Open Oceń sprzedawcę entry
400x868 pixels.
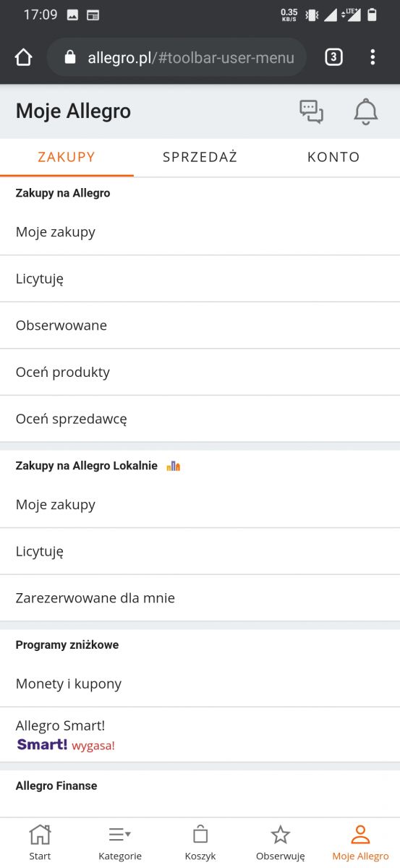coord(200,419)
